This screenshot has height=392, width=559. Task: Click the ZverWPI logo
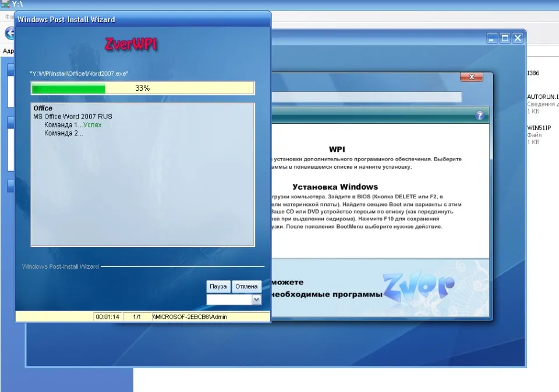click(131, 45)
